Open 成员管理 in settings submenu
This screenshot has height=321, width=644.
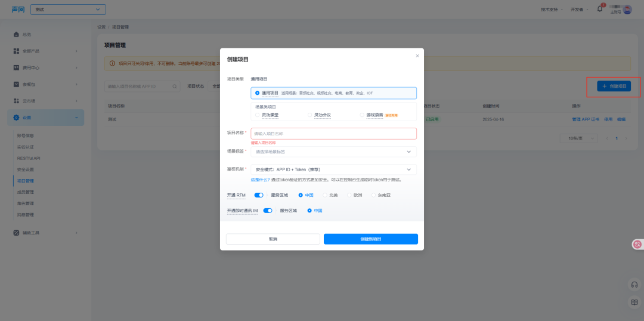pyautogui.click(x=26, y=192)
